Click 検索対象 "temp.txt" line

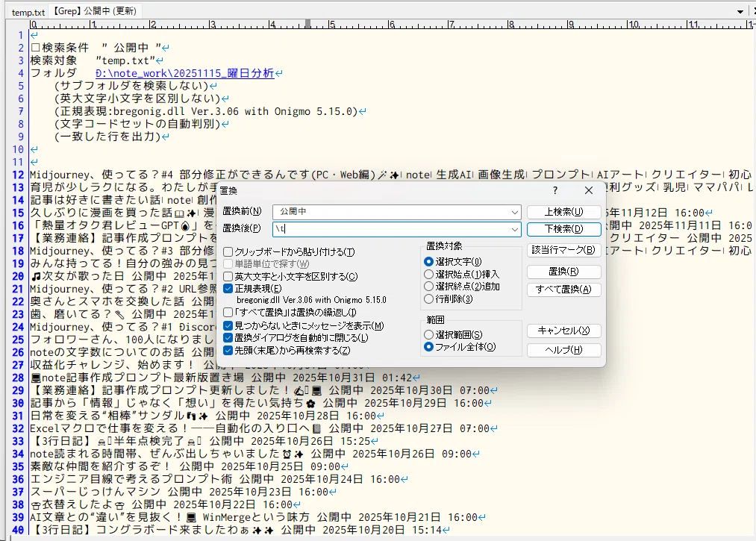(96, 60)
